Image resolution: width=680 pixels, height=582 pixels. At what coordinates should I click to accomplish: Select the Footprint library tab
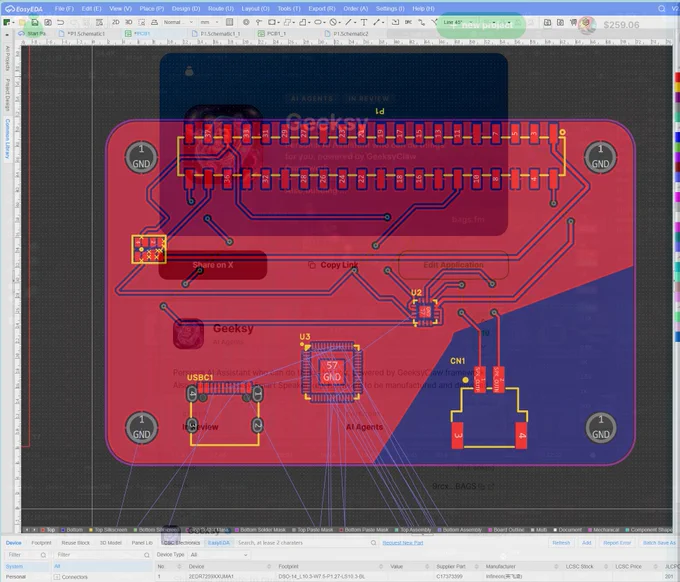pyautogui.click(x=41, y=543)
